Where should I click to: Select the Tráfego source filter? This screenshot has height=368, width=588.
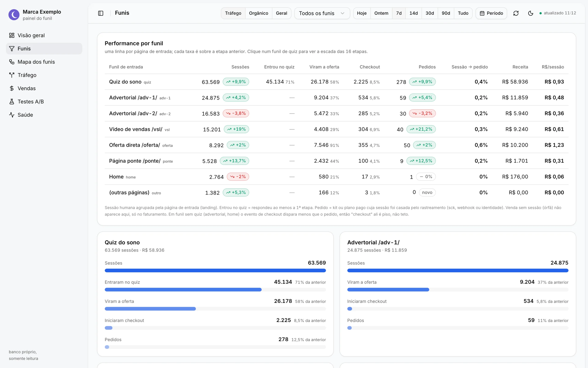(x=233, y=13)
